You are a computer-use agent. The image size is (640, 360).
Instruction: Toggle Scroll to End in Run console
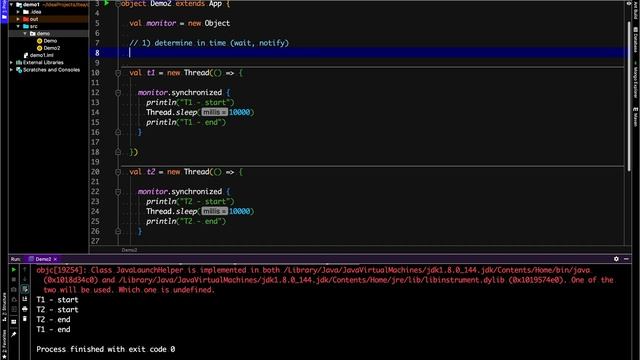click(25, 299)
